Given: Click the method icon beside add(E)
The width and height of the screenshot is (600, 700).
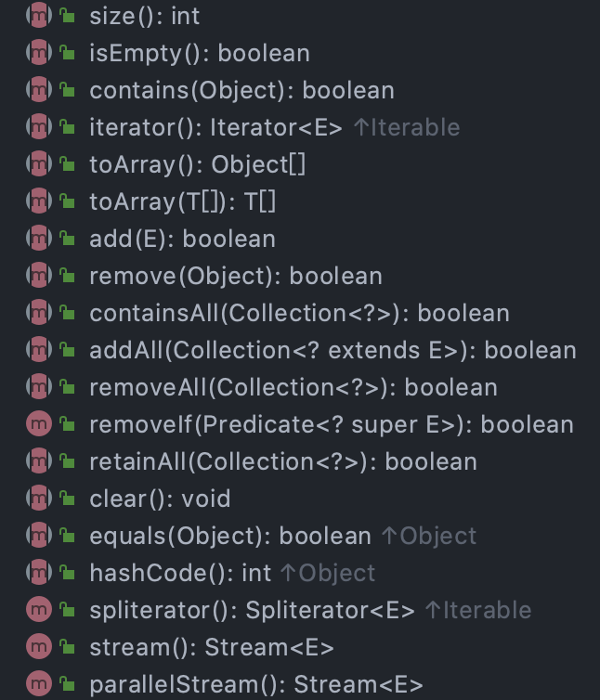Looking at the screenshot, I should (x=38, y=239).
